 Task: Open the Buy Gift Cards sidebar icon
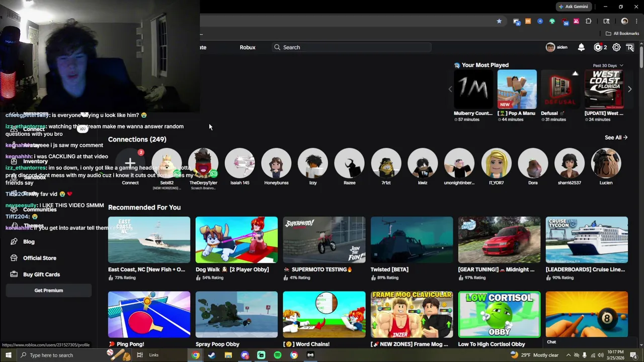[14, 275]
